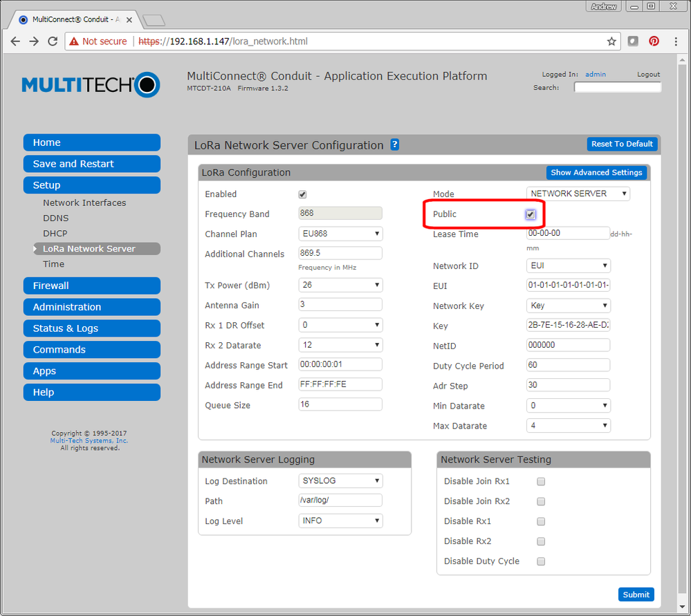Click the Additional Channels field
Viewport: 691px width, 616px height.
pos(340,253)
